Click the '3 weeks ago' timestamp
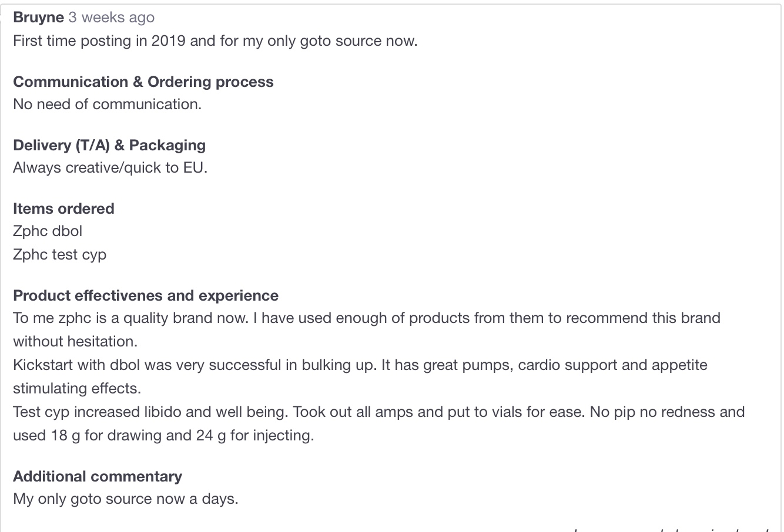This screenshot has height=532, width=784. pos(111,17)
